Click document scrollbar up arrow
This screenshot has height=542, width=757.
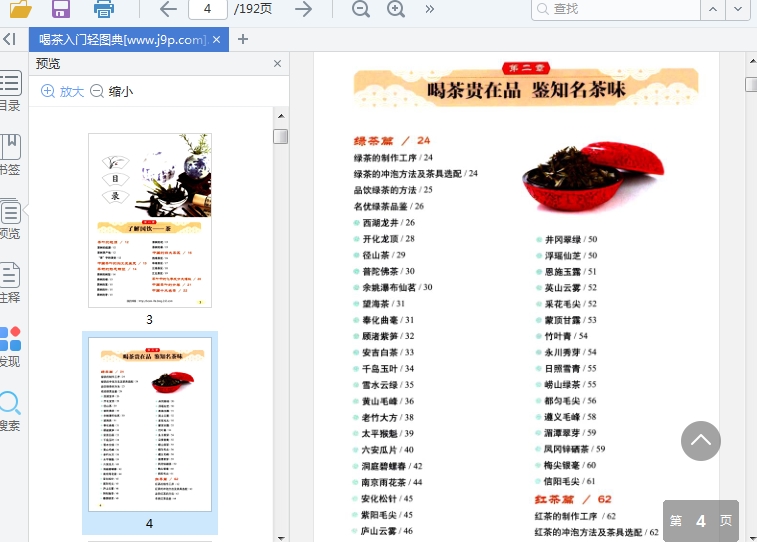tap(752, 61)
